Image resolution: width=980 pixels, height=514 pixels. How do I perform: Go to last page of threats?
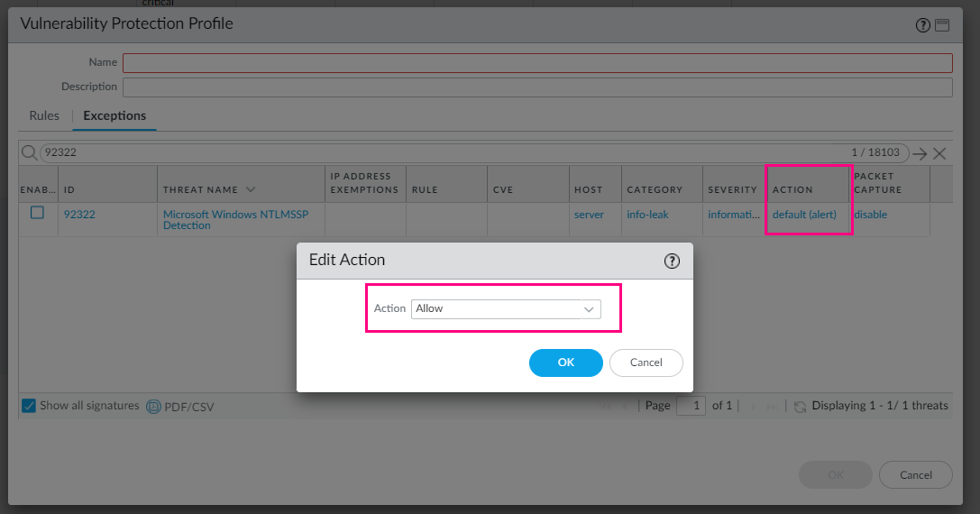772,407
